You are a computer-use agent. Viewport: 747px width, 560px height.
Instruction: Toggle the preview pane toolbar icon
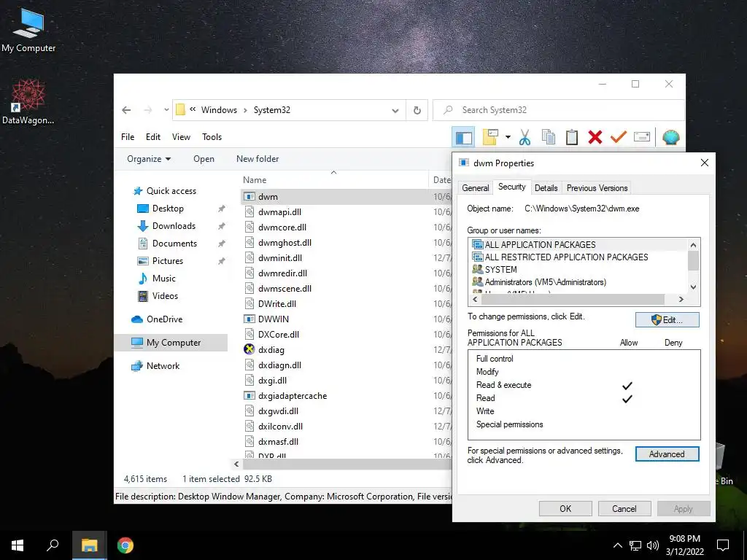463,138
